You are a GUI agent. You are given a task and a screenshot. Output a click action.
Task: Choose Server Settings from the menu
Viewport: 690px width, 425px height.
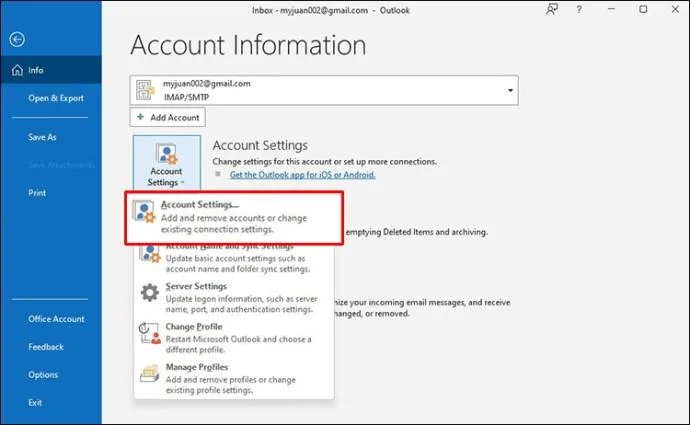(x=234, y=297)
